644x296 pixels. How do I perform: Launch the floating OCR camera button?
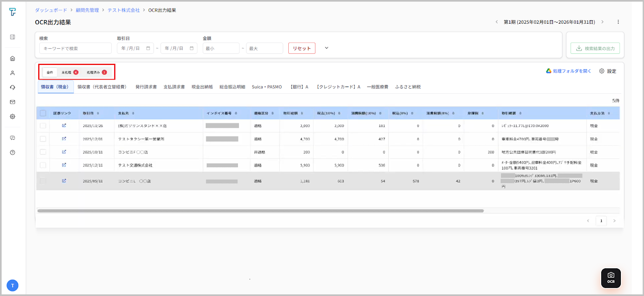(x=611, y=278)
